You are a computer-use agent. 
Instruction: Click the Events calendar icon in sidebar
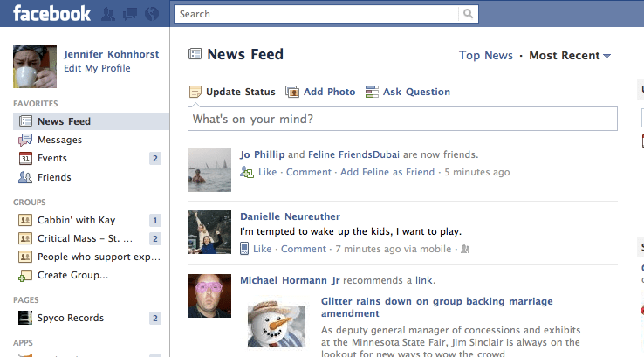(25, 158)
